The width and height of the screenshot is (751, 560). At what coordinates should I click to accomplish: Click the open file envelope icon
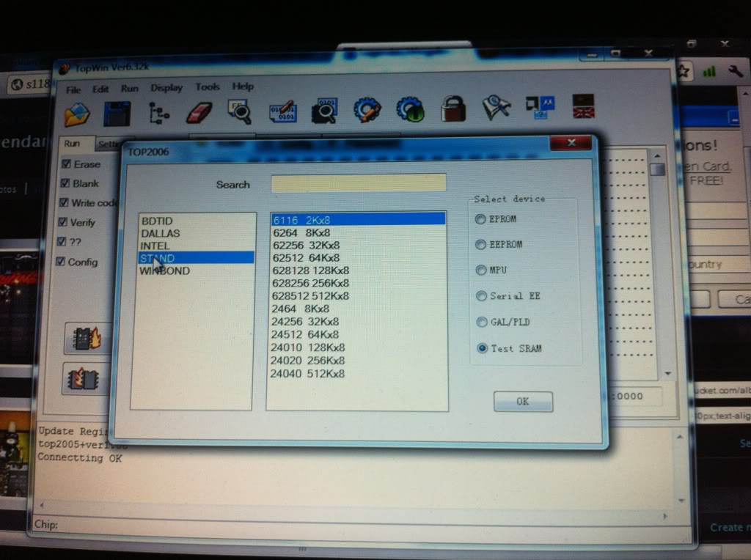[x=77, y=114]
